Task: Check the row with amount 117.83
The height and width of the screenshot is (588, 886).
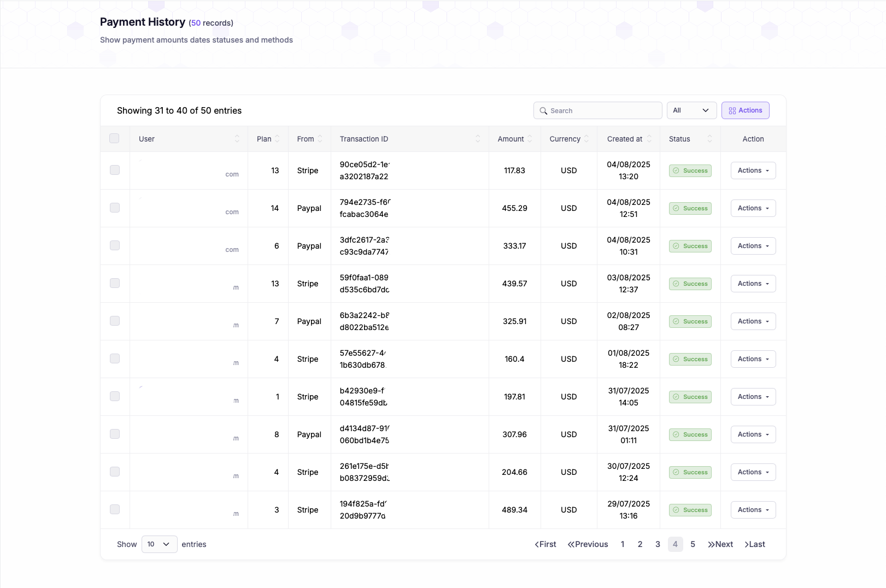Action: tap(115, 170)
